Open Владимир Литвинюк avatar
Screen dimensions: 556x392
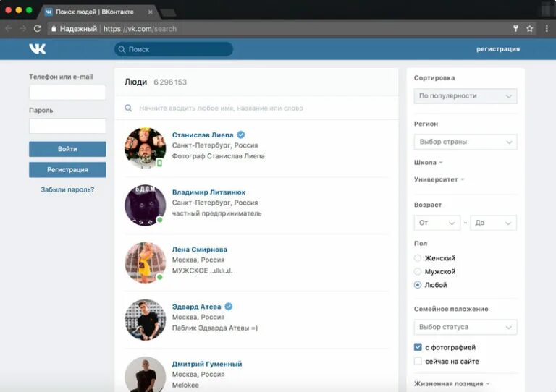pos(146,205)
